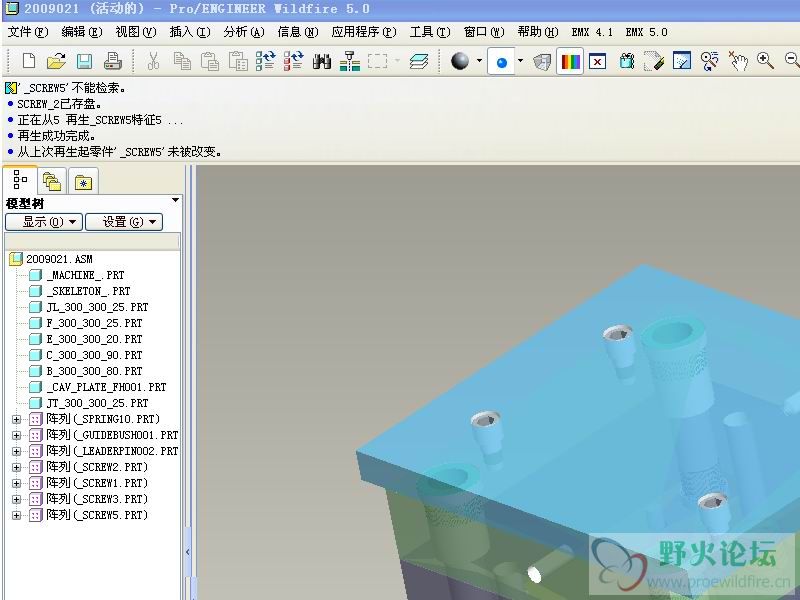Expand the 阵列(_SCREW5.PRT) node
The image size is (800, 600).
(16, 515)
